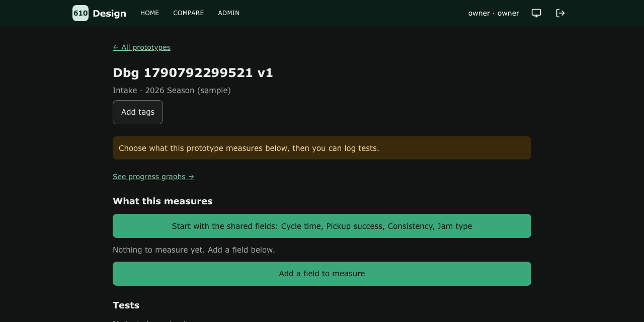Click the owner · owner user label

pyautogui.click(x=494, y=13)
